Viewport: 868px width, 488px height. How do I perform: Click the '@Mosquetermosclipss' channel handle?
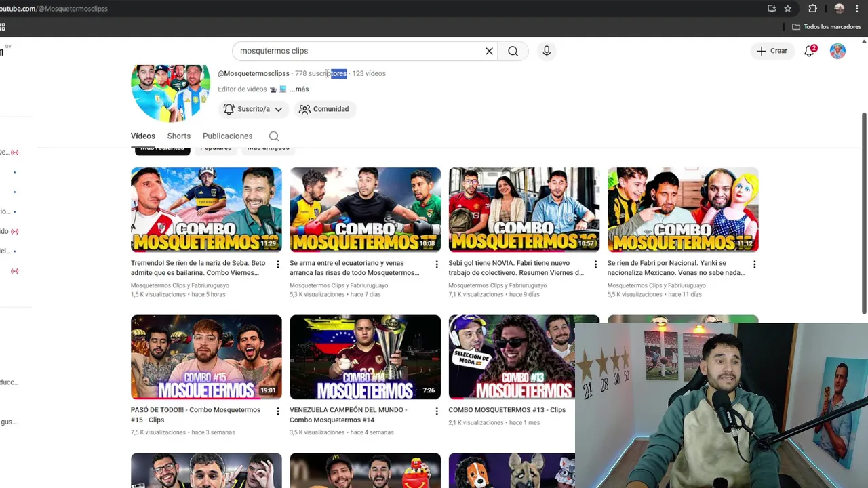pos(254,73)
